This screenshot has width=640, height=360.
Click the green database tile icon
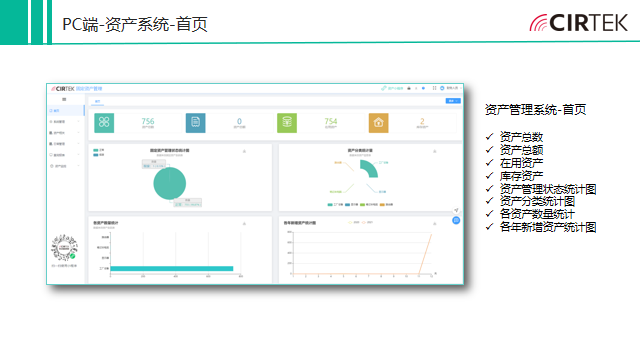[x=287, y=123]
